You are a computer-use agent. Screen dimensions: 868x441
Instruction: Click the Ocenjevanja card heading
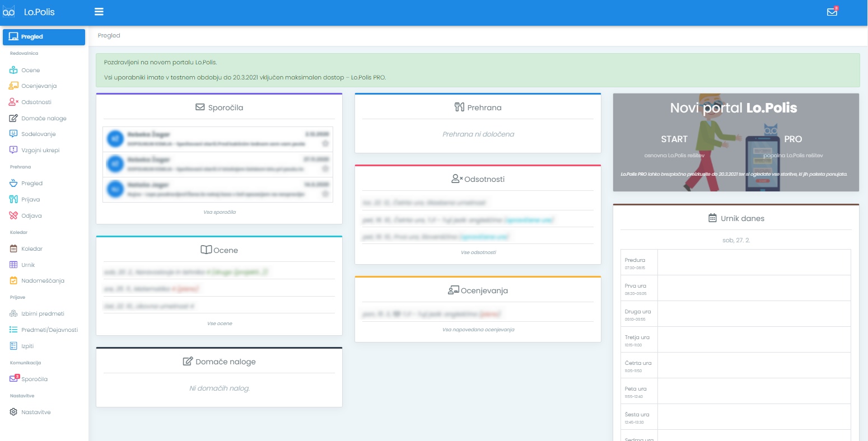(478, 290)
